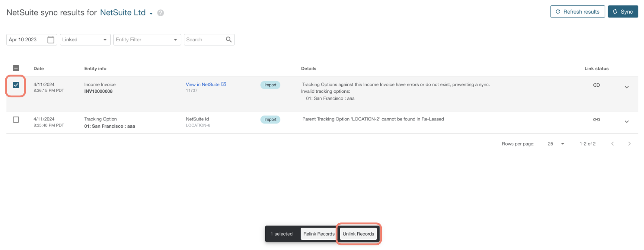Click the Import tag on Income Invoice row

tap(270, 85)
